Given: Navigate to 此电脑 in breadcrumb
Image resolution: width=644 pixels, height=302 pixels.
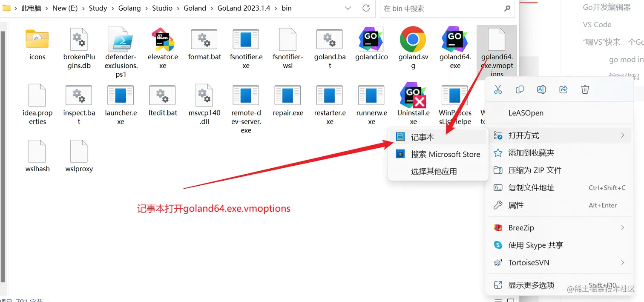Looking at the screenshot, I should click(32, 8).
